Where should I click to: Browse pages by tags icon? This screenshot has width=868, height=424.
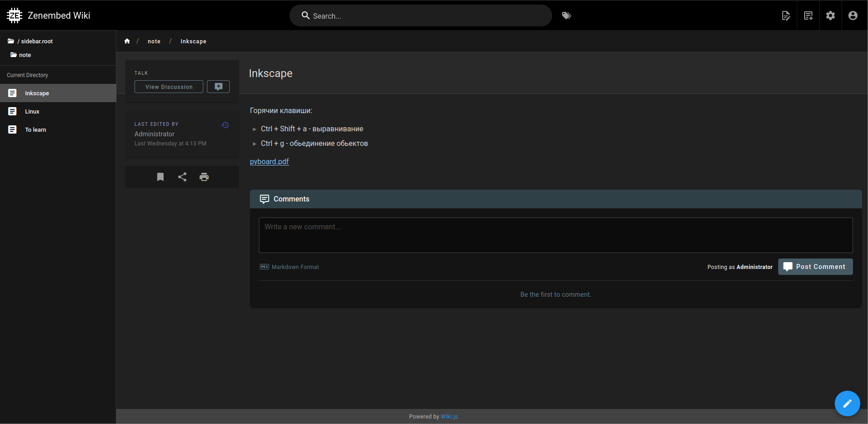pyautogui.click(x=566, y=16)
